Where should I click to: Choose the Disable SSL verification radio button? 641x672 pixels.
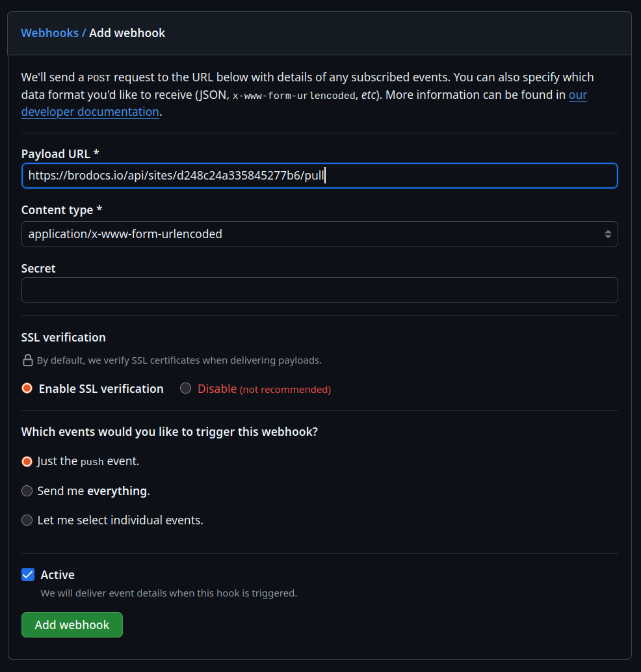186,388
